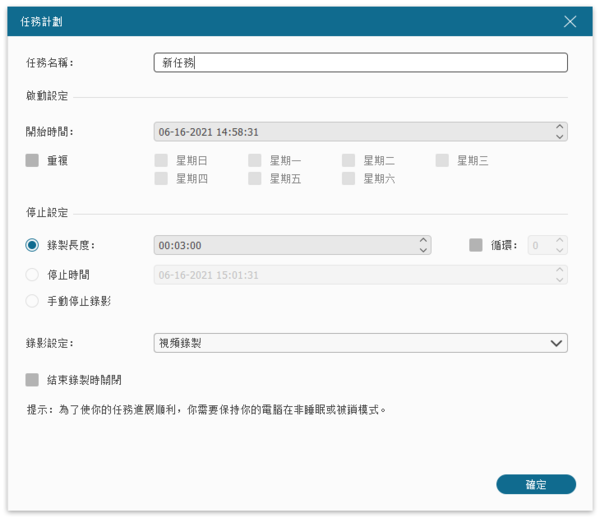The height and width of the screenshot is (518, 600).
Task: Choose the 手動停止錄影 radio option
Action: [x=33, y=301]
